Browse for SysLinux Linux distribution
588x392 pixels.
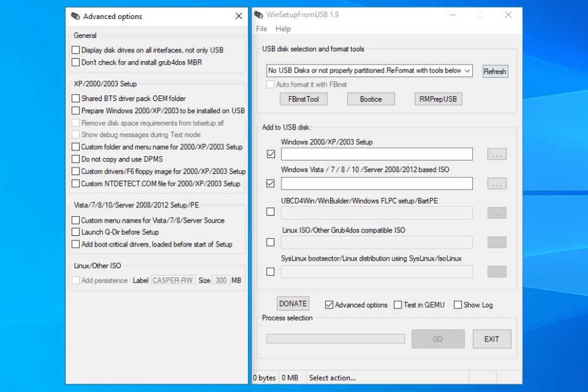497,271
